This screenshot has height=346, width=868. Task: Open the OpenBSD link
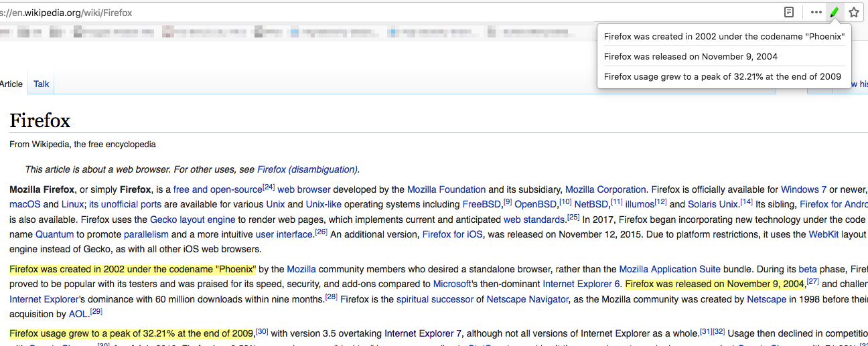(x=536, y=204)
